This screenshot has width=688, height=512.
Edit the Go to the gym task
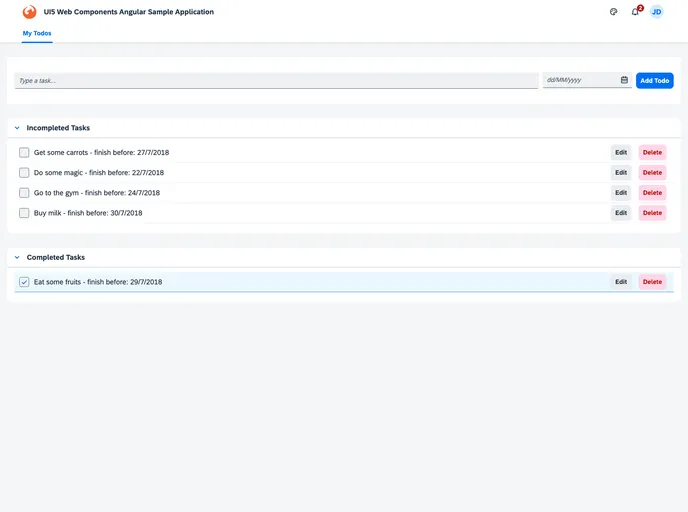click(621, 193)
